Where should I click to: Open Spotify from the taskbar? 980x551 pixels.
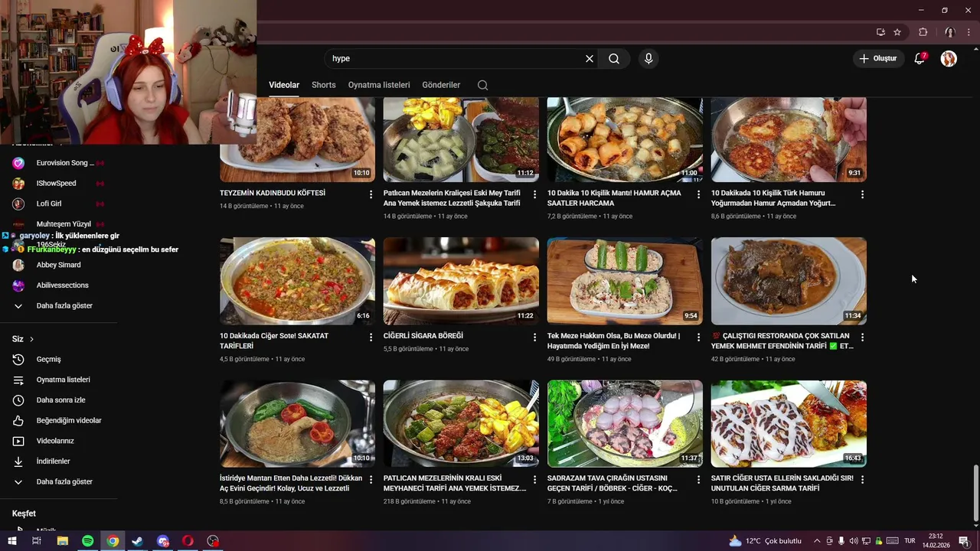click(87, 541)
